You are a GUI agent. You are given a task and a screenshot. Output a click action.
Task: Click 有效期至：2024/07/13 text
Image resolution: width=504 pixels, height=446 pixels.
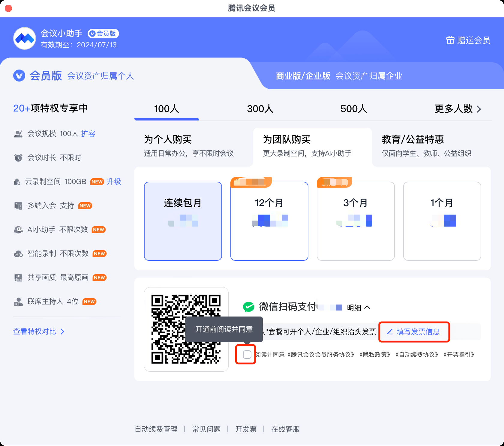pos(79,45)
